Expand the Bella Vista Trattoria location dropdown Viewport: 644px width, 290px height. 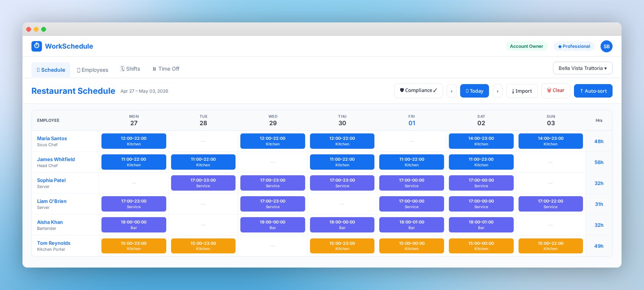pos(582,68)
